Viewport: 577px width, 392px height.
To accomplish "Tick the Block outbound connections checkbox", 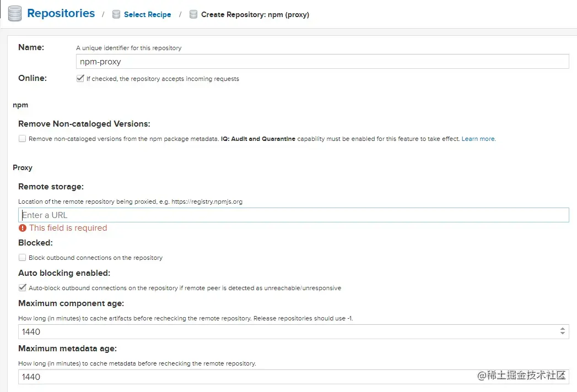I will point(23,258).
